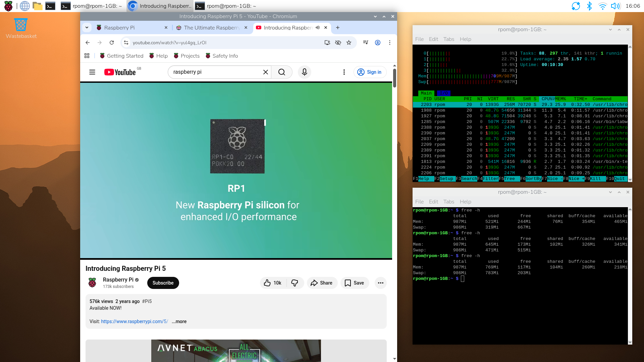Open Chromium media controls icon
Screen dimensions: 644x362
click(x=366, y=43)
